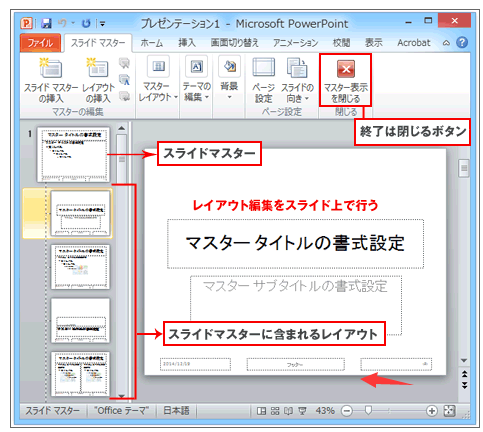
Task: Click the slide number placeholder at bottom right
Action: [x=396, y=364]
